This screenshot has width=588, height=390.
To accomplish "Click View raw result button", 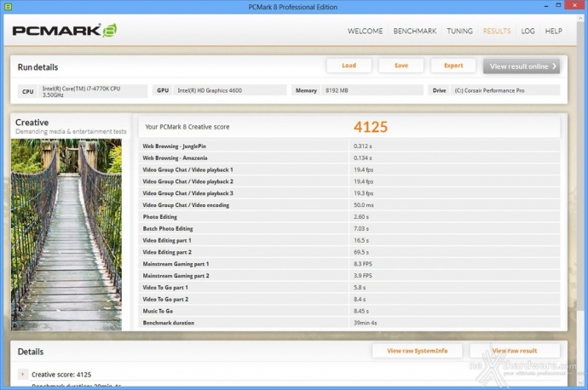I will [x=515, y=351].
